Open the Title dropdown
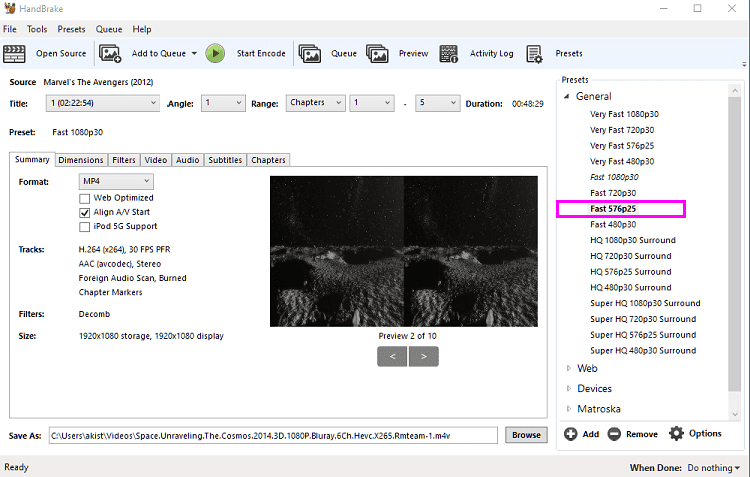Viewport: 750px width, 477px height. (103, 103)
